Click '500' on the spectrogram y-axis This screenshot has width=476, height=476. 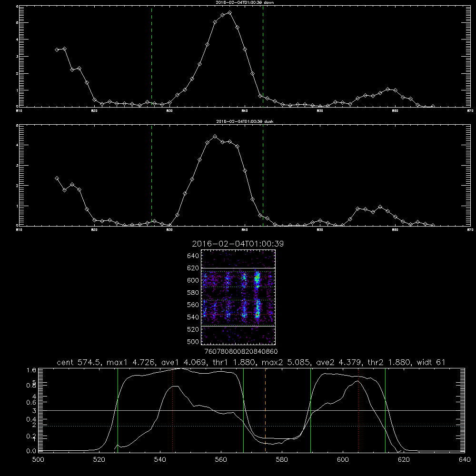(x=193, y=341)
